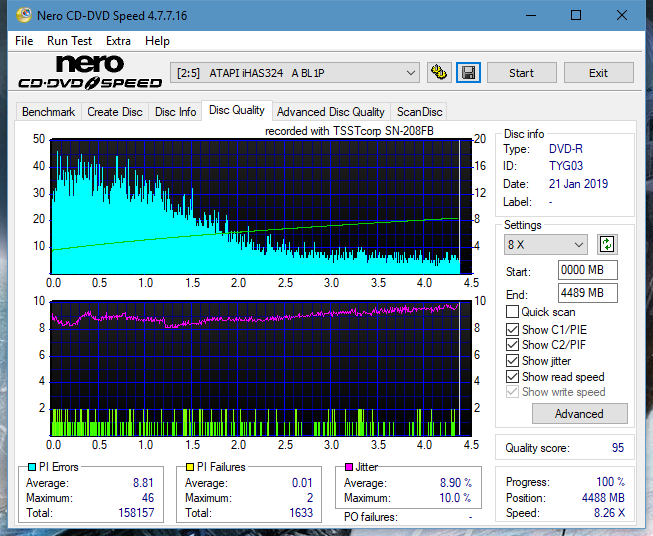Expand the 8 X speed dropdown
Viewport: 653px width, 536px height.
coord(546,244)
